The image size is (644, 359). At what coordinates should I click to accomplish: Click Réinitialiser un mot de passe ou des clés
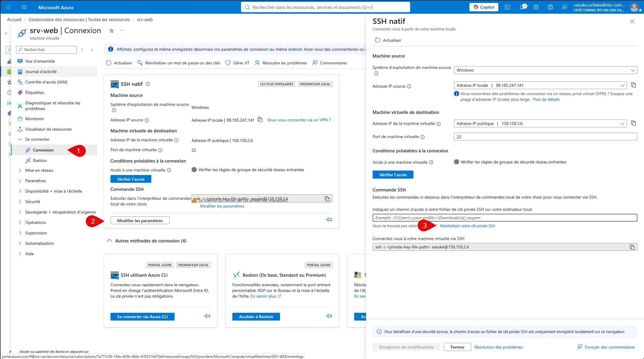click(x=179, y=63)
